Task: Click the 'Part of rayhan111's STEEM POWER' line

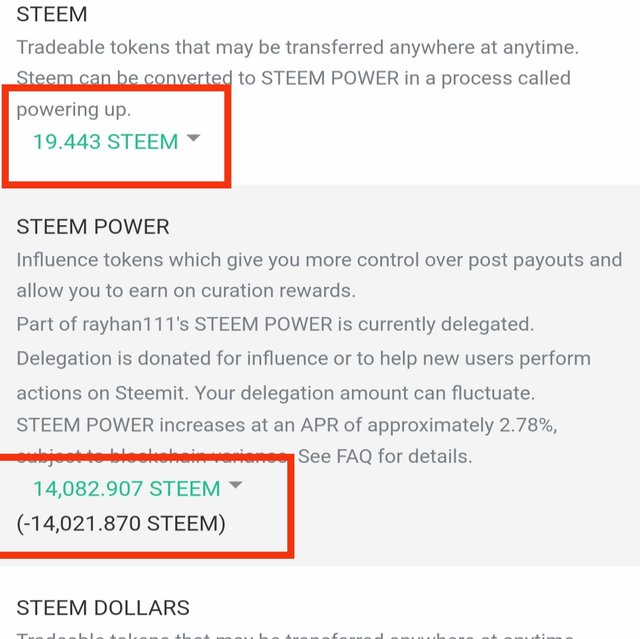Action: coord(275,324)
